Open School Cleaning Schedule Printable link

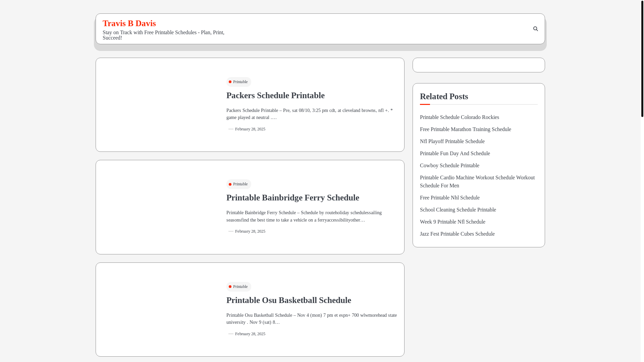click(458, 210)
